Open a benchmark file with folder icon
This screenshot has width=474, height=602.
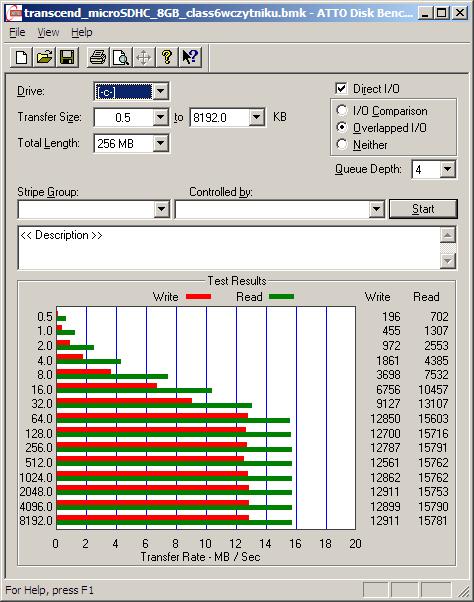coord(44,58)
